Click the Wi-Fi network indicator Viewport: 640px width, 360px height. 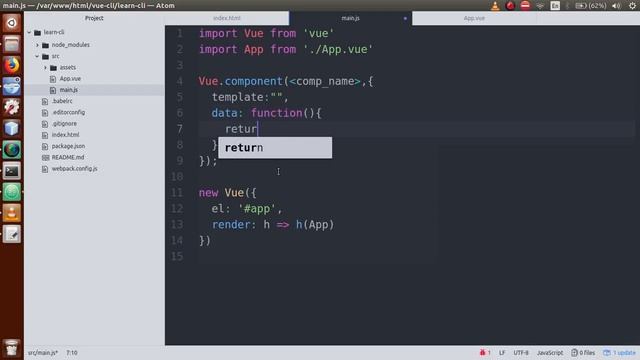tap(540, 6)
